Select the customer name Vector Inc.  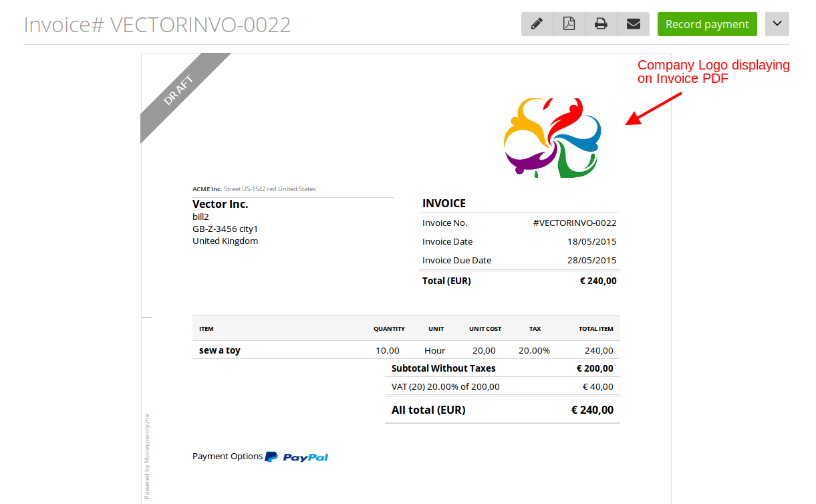coord(220,204)
